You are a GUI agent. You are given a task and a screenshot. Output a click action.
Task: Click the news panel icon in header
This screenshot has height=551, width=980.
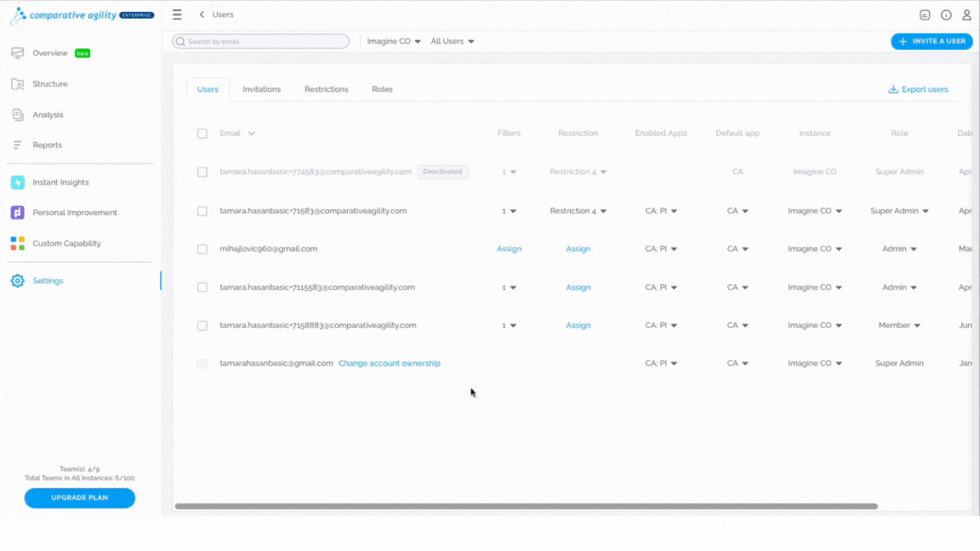point(925,15)
